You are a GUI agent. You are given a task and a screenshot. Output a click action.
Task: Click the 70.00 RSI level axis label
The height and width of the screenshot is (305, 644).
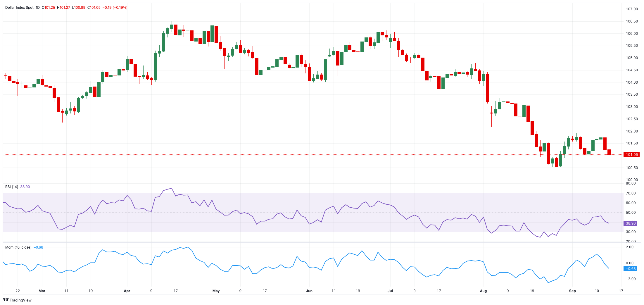pyautogui.click(x=631, y=193)
